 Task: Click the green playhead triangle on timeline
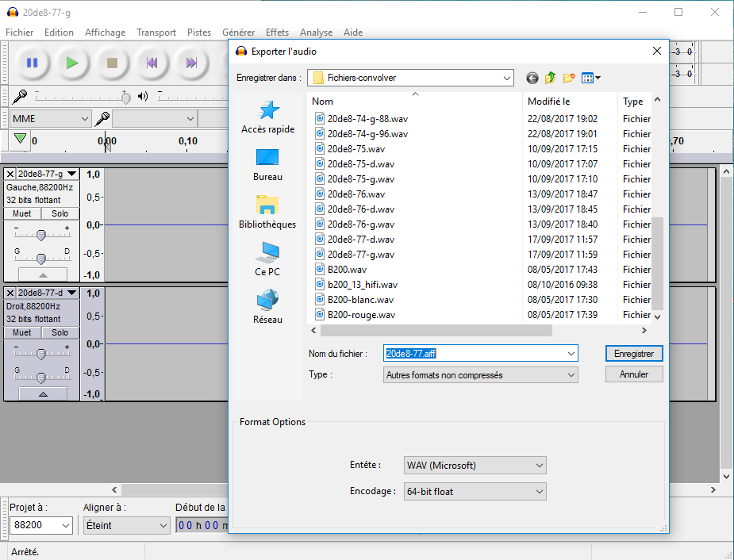[x=20, y=139]
